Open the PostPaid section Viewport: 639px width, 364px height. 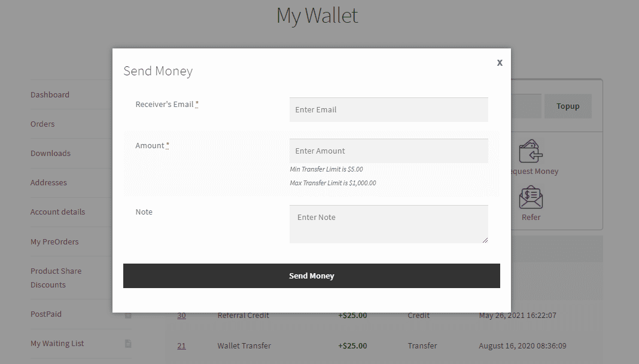point(45,313)
